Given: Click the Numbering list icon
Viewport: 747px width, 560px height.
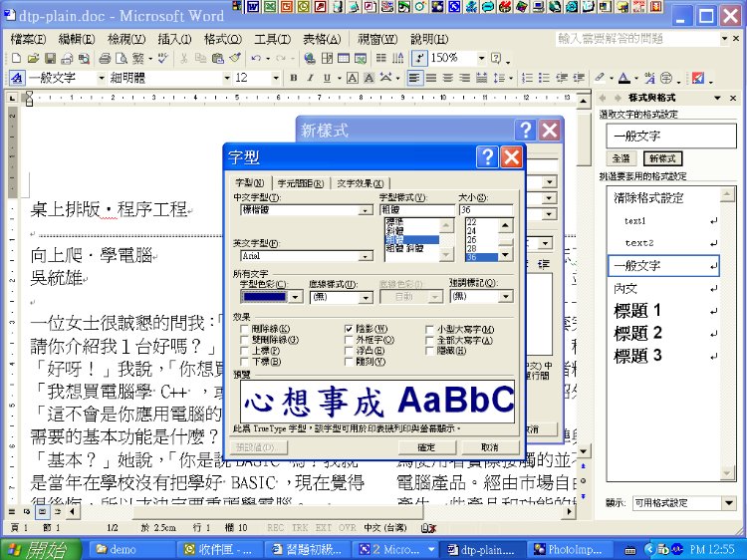Looking at the screenshot, I should point(527,78).
